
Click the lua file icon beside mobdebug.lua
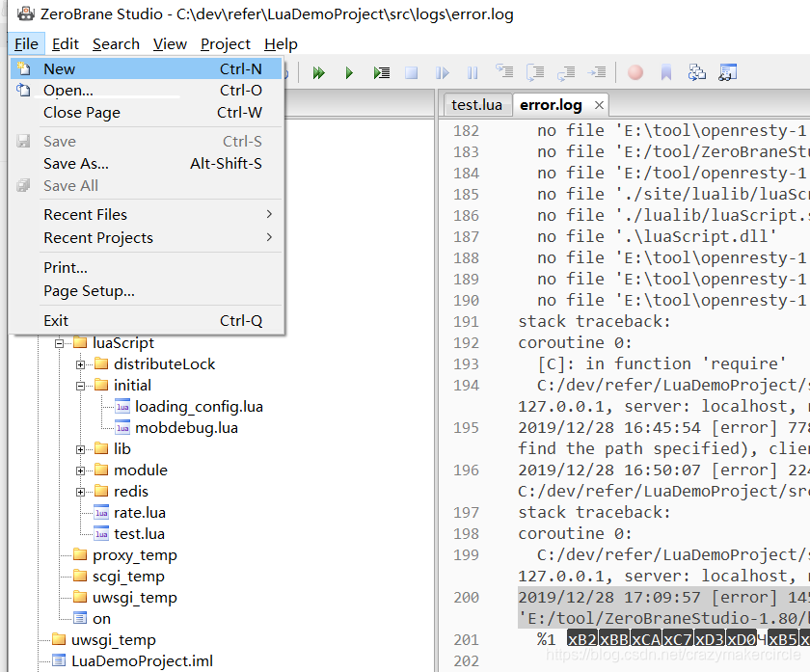click(x=122, y=428)
